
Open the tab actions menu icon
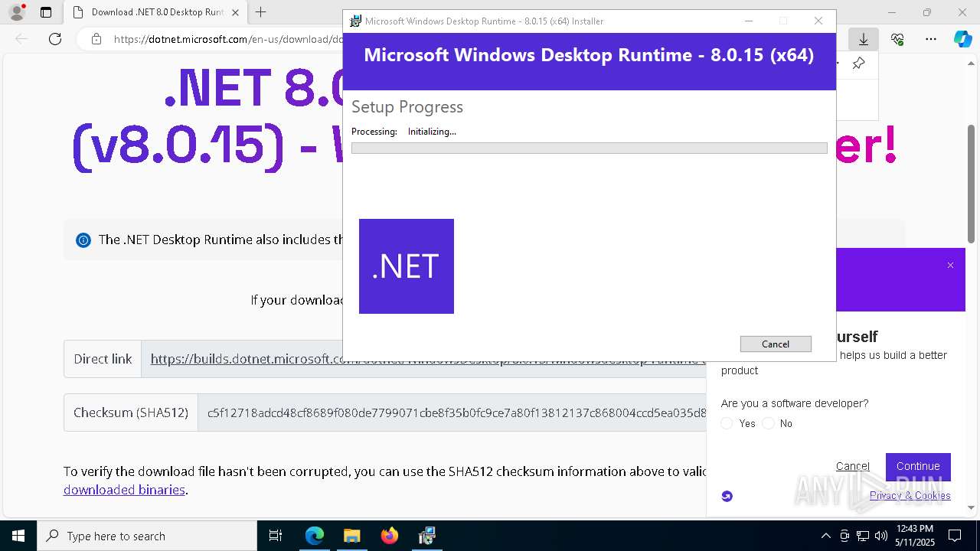click(x=46, y=12)
